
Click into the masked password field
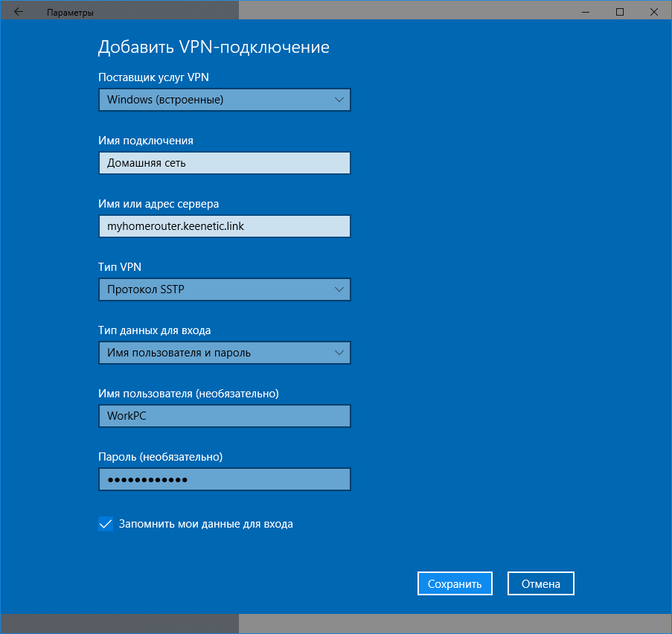(224, 479)
